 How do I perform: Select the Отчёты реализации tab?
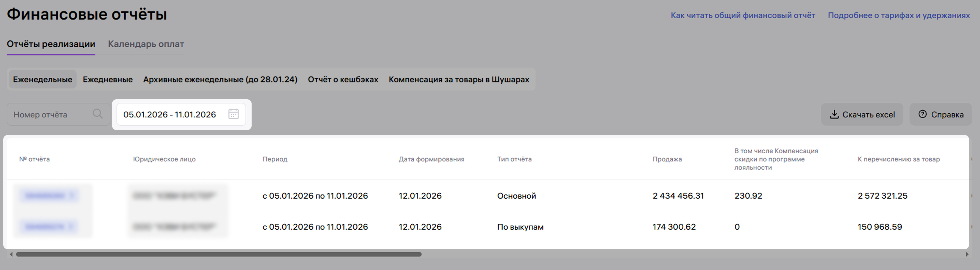pyautogui.click(x=51, y=44)
